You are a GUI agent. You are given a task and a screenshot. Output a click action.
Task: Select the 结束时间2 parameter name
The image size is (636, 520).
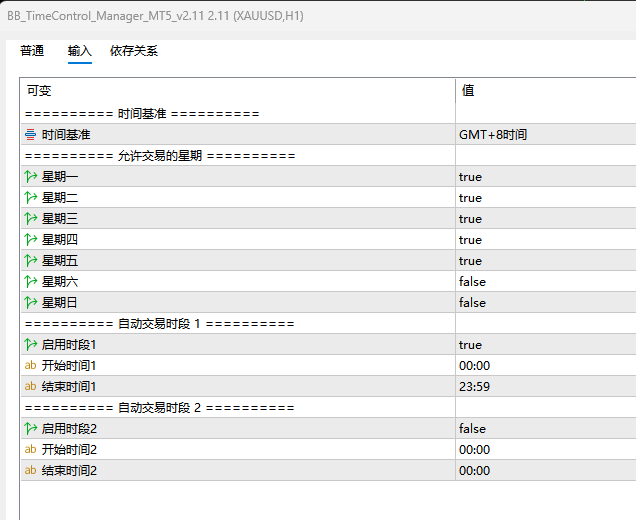tap(69, 471)
